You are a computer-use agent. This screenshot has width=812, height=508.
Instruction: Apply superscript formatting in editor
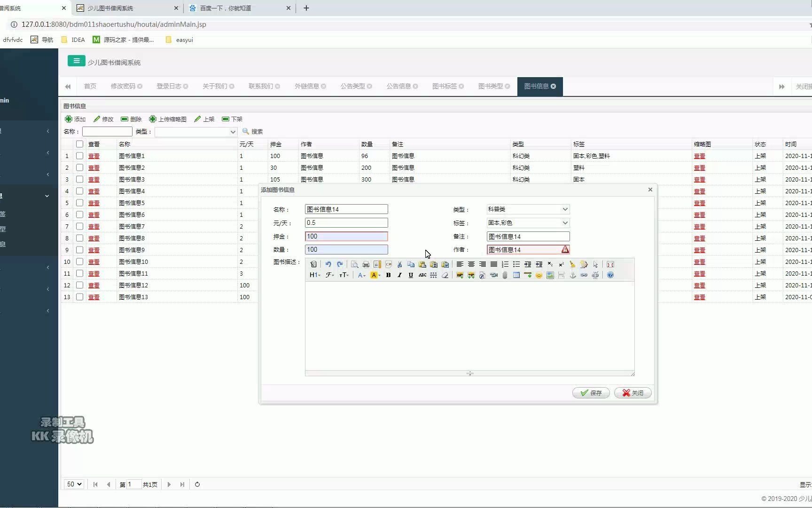[562, 264]
